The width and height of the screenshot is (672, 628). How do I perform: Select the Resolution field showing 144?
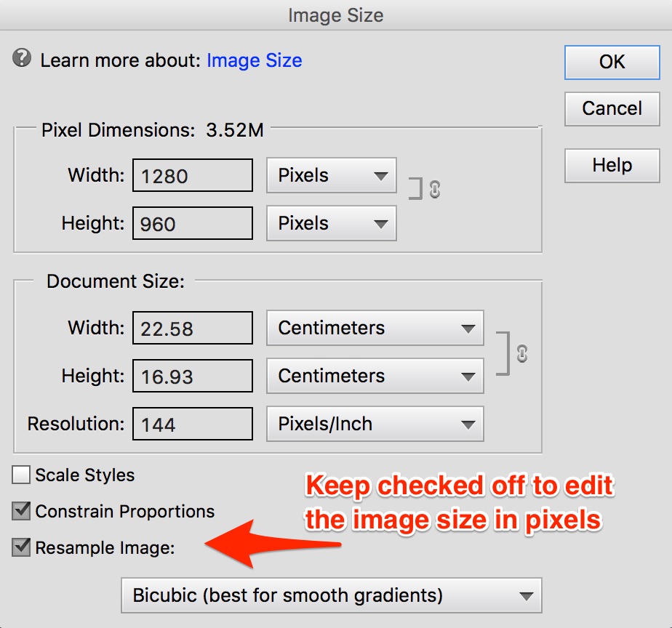coord(193,424)
